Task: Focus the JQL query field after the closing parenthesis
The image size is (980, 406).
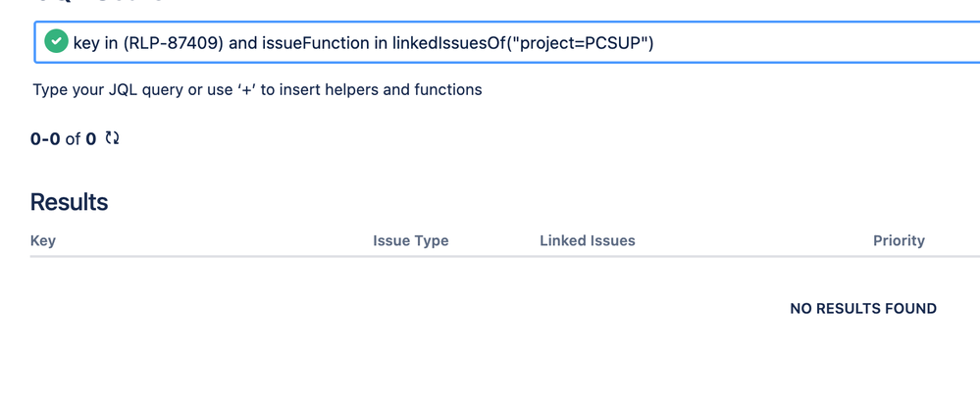Action: (x=812, y=42)
